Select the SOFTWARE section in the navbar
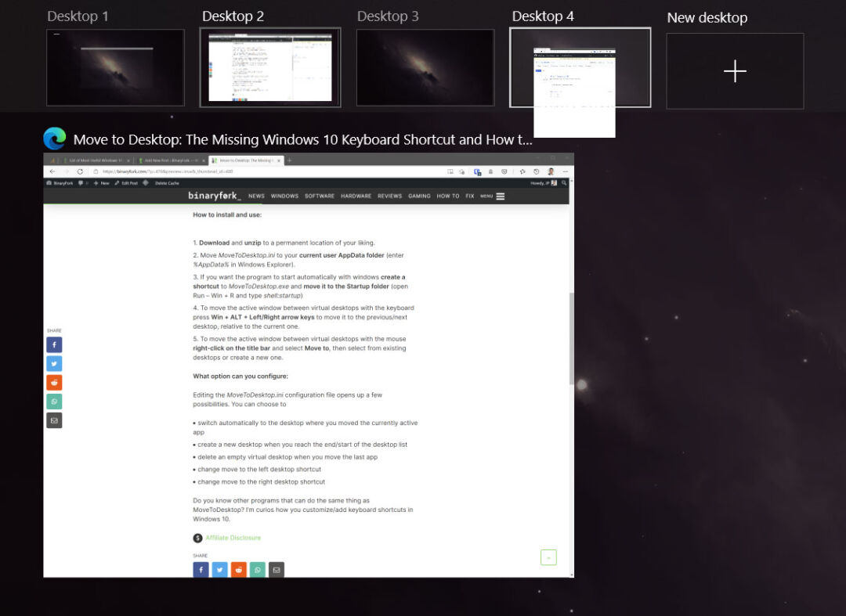846x616 pixels. [320, 196]
